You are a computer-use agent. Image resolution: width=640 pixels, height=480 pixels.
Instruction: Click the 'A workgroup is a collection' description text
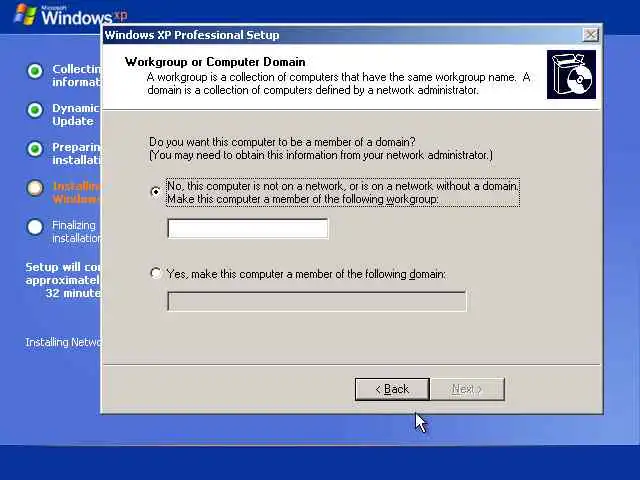point(339,83)
